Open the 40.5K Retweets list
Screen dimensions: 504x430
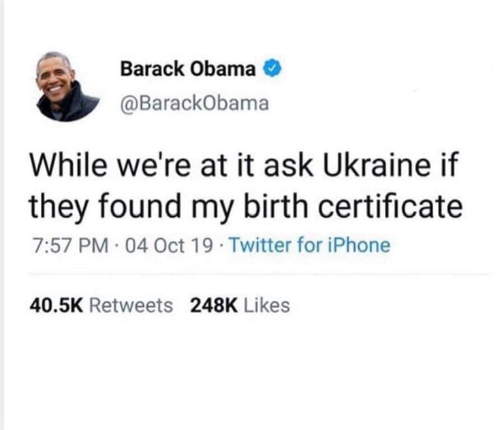[101, 305]
